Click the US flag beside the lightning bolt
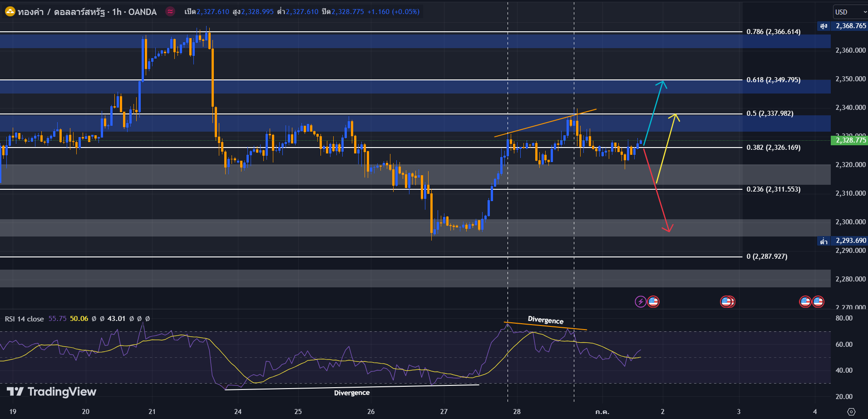This screenshot has width=868, height=419. click(x=653, y=301)
